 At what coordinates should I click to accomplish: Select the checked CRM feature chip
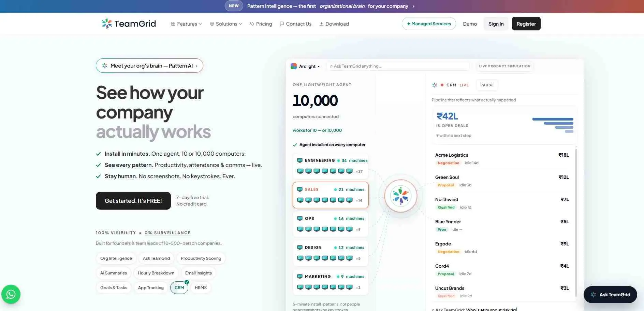click(x=179, y=288)
